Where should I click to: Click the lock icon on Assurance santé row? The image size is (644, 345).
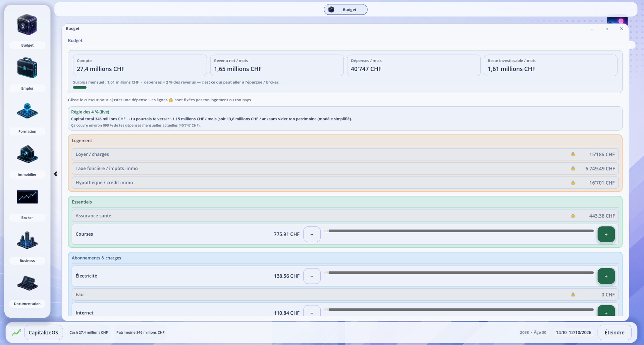coord(573,216)
